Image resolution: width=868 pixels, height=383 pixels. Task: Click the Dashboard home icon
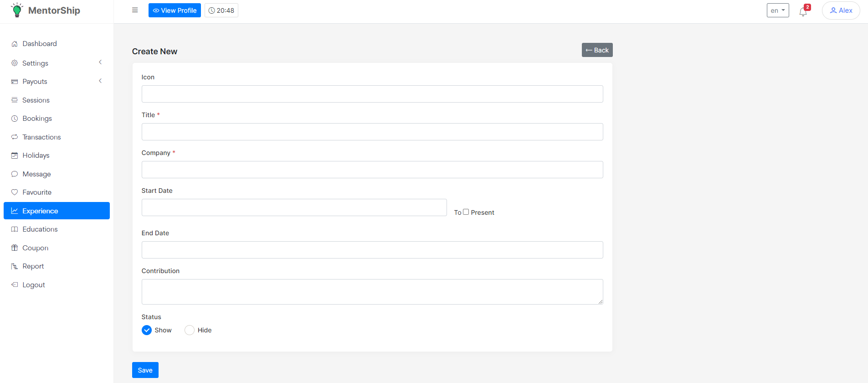pos(15,44)
